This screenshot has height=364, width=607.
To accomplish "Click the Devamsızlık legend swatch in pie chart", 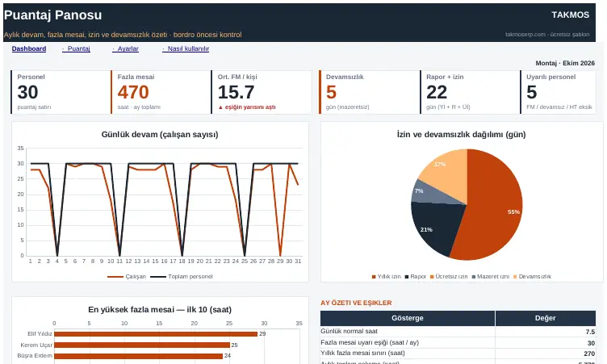I will click(x=515, y=277).
